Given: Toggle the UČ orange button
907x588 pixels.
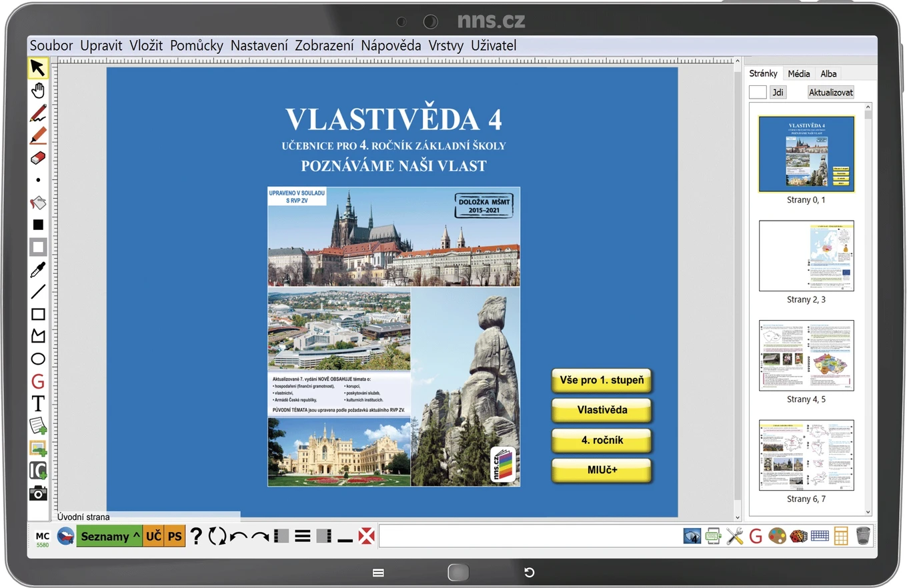Looking at the screenshot, I should coord(153,536).
